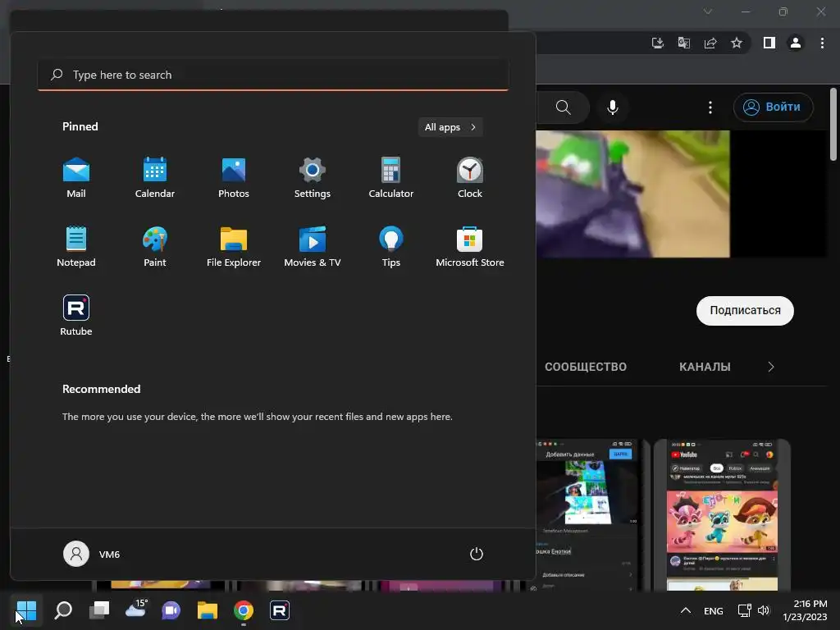Open the Chrome three-dot menu
Screen dimensions: 840x630
822,43
